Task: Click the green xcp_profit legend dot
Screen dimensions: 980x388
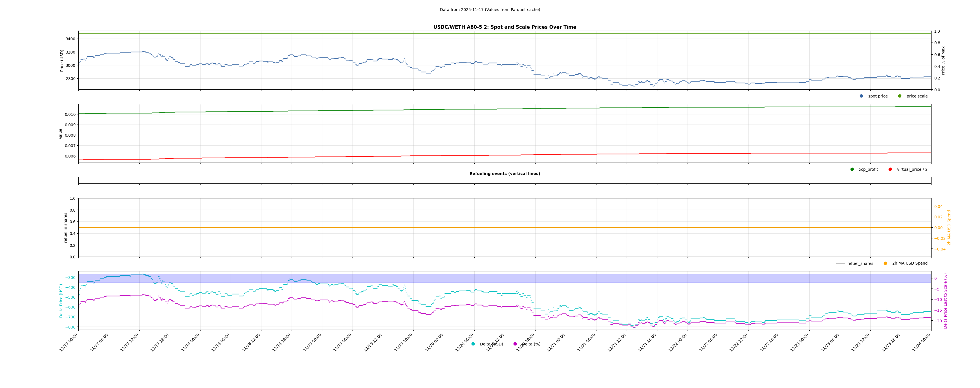Action: pyautogui.click(x=852, y=170)
